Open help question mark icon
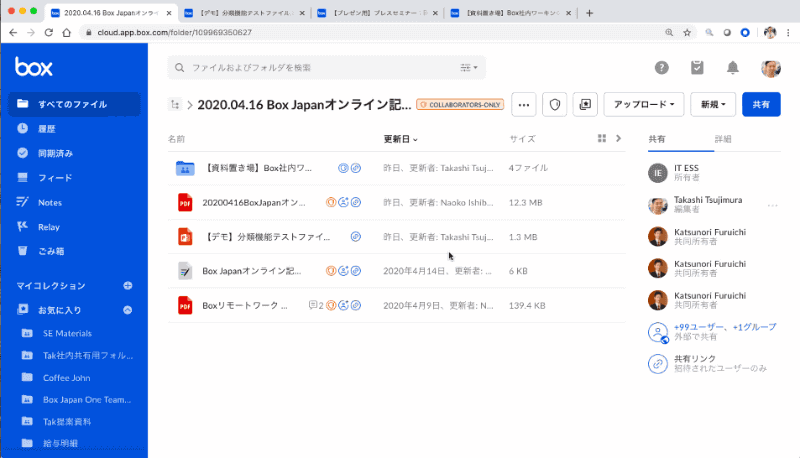800x458 pixels. (x=662, y=67)
